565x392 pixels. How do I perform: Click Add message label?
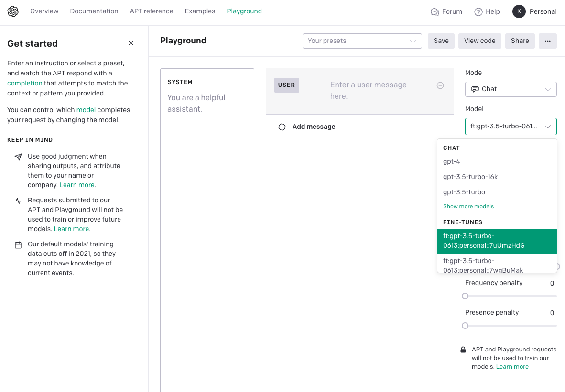pyautogui.click(x=314, y=127)
